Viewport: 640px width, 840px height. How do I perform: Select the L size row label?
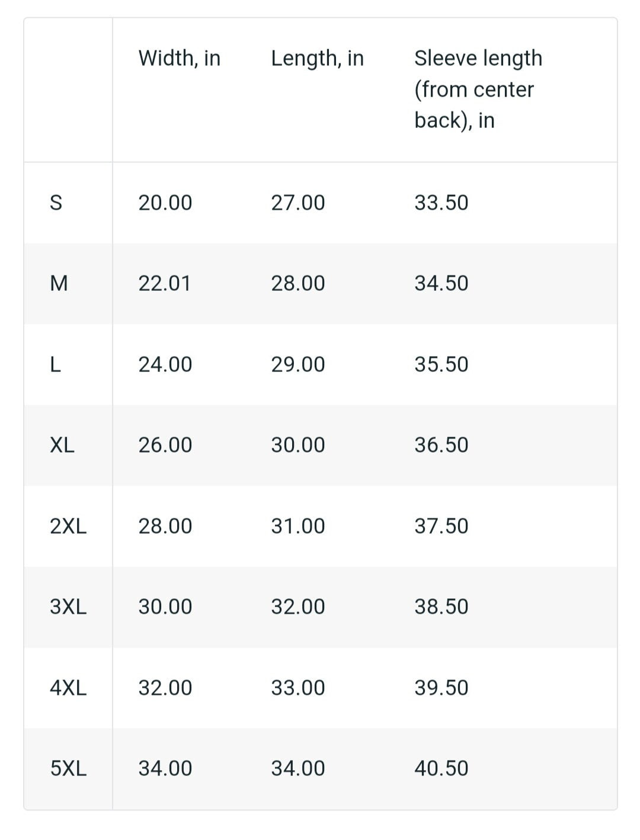coord(55,364)
